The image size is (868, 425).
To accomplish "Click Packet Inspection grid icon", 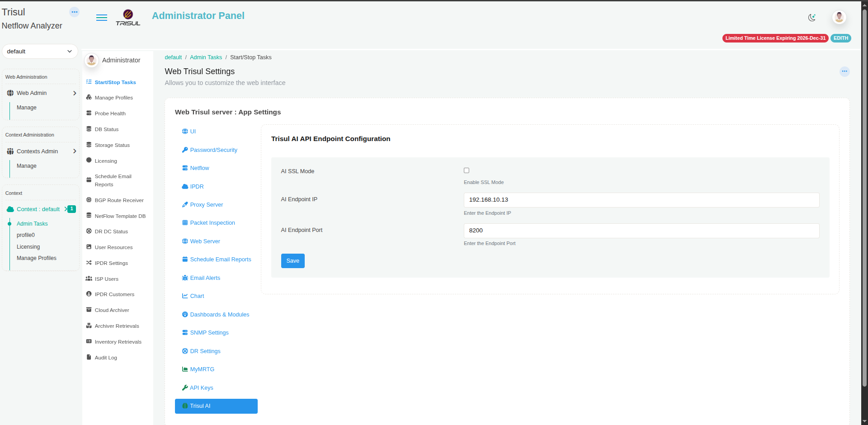I will pyautogui.click(x=185, y=223).
